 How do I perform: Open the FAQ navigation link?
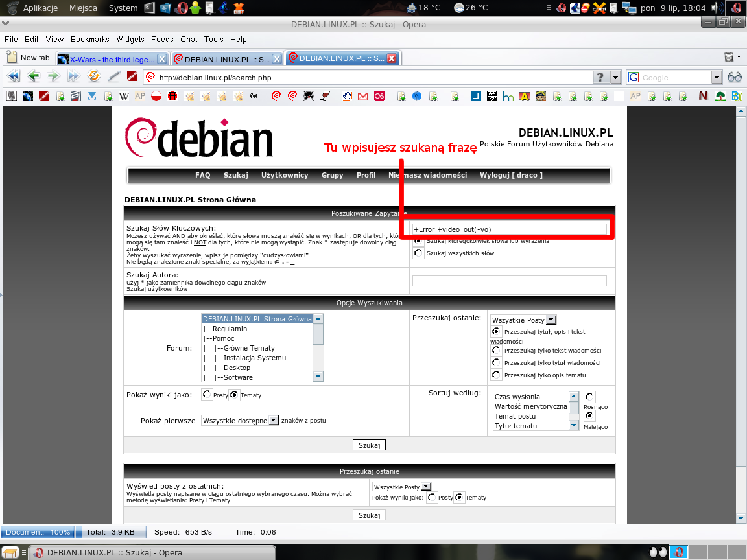pos(202,175)
